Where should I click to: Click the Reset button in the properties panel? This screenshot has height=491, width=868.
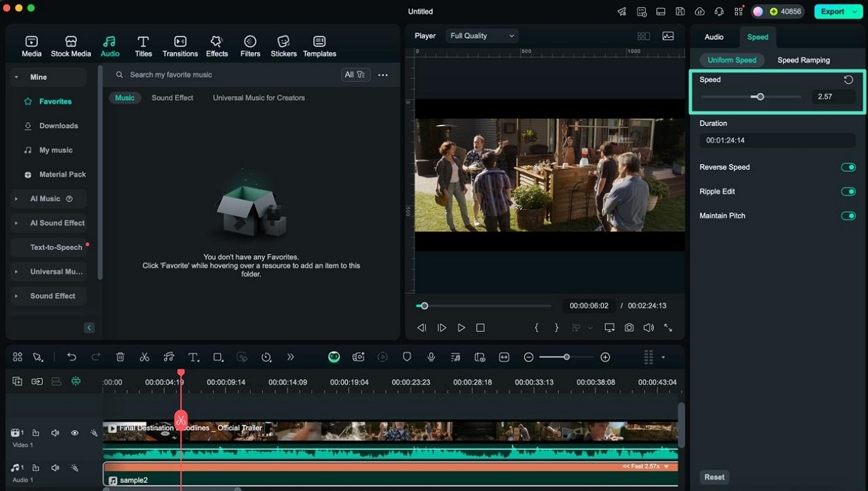(x=714, y=477)
